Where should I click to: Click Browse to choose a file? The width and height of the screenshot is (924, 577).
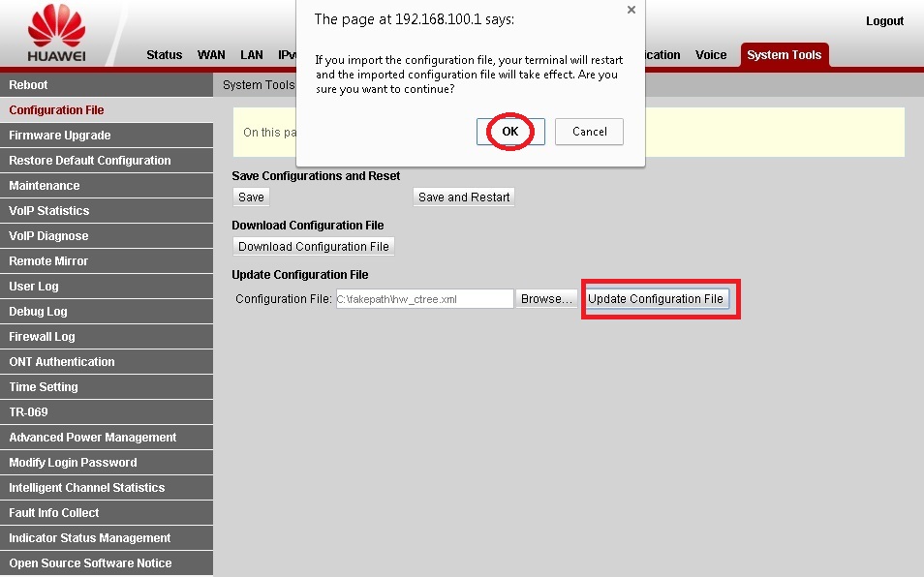coord(546,299)
